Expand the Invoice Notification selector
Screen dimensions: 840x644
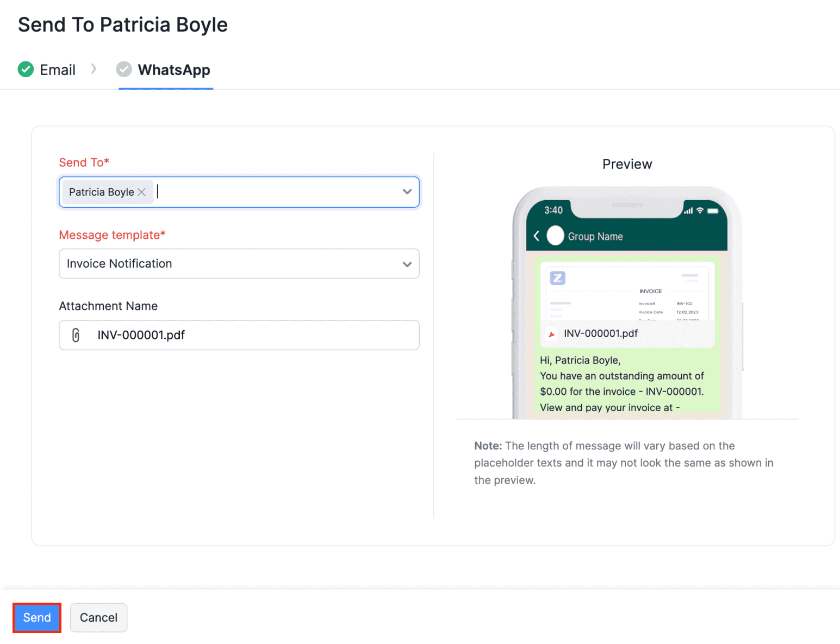coord(407,264)
